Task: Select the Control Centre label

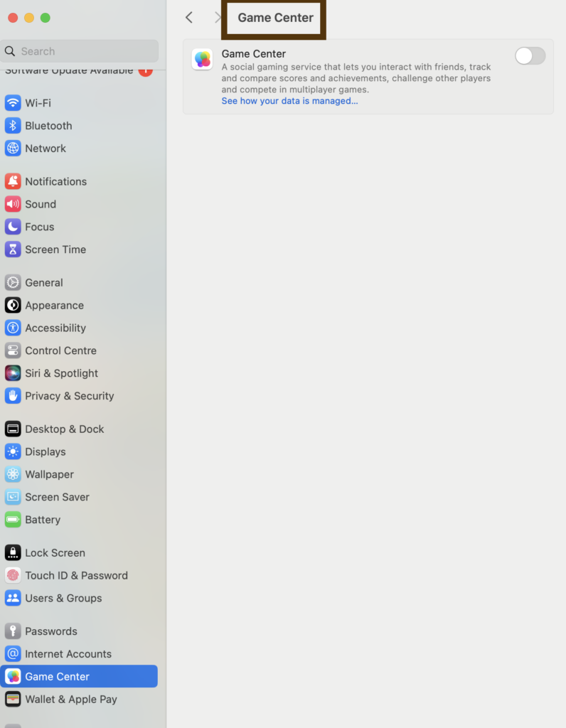Action: (61, 350)
